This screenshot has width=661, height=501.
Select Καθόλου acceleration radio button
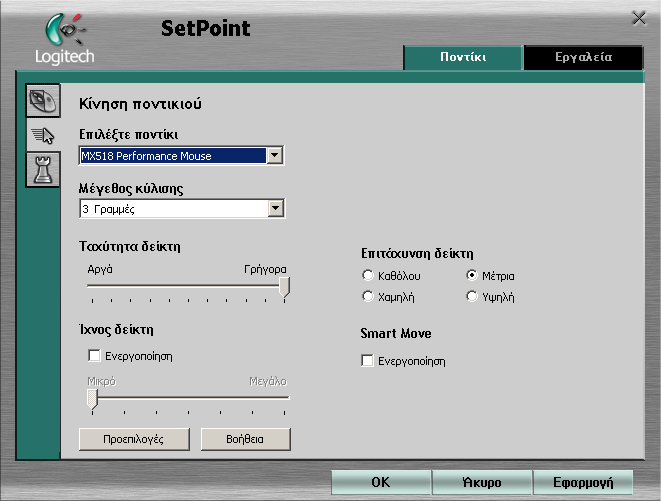(368, 275)
